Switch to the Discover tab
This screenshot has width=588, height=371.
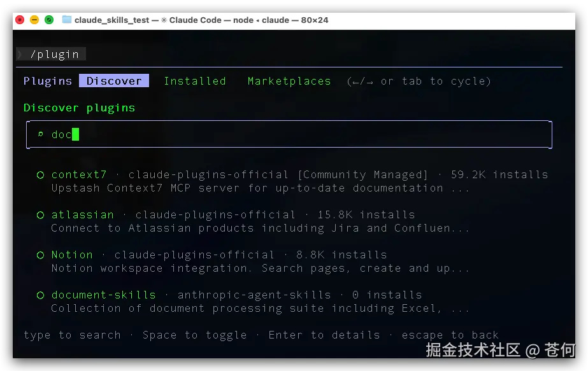[114, 81]
